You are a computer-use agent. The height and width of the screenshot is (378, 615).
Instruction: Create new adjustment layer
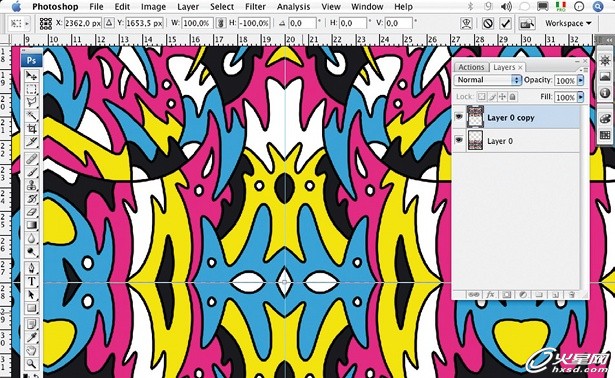tap(523, 295)
